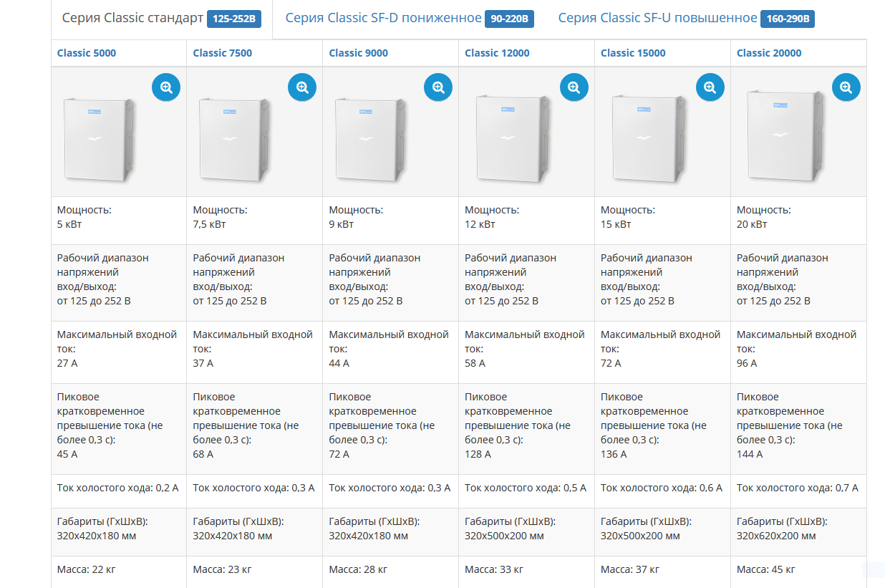Viewport: 885px width, 588px height.
Task: Open the Classic 5000 product link
Action: 87,53
